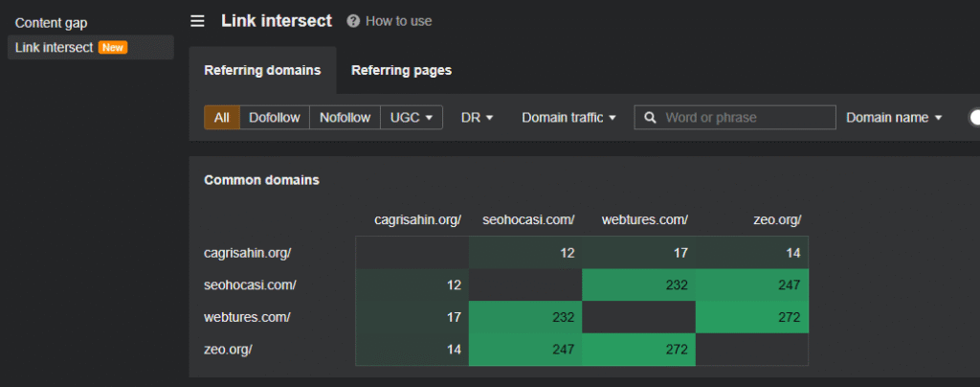This screenshot has width=980, height=387.
Task: Click 17 in webtures.com/ row
Action: pyautogui.click(x=412, y=317)
